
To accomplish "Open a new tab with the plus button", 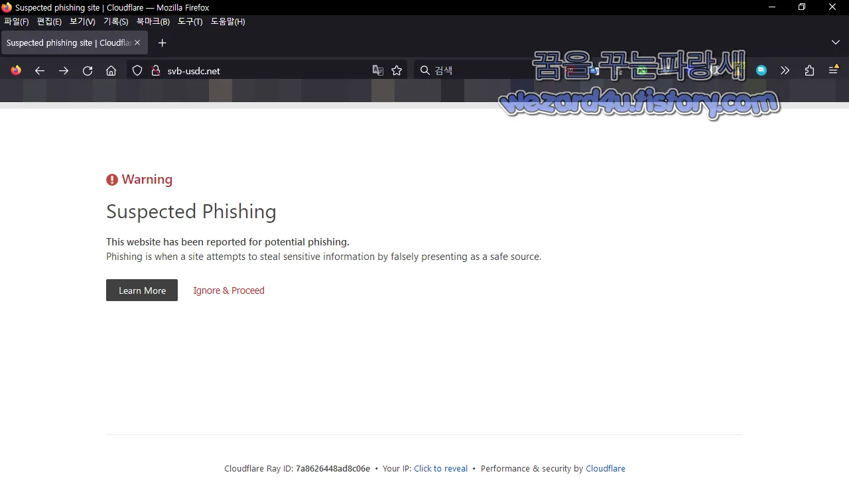I will pyautogui.click(x=162, y=43).
